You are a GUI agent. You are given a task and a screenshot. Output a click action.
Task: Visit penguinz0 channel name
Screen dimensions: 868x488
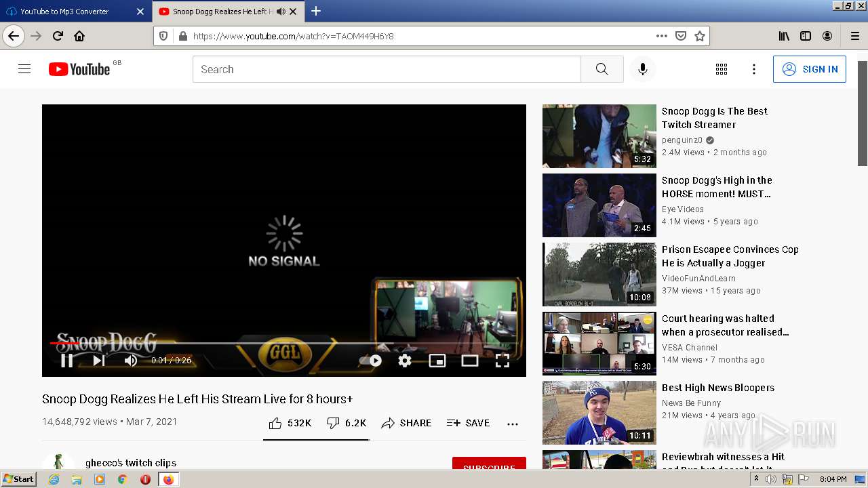682,140
